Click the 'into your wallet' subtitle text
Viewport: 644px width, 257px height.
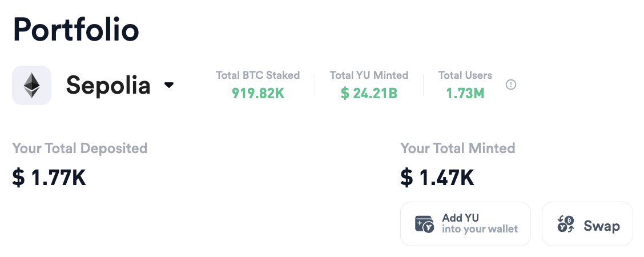tap(480, 229)
